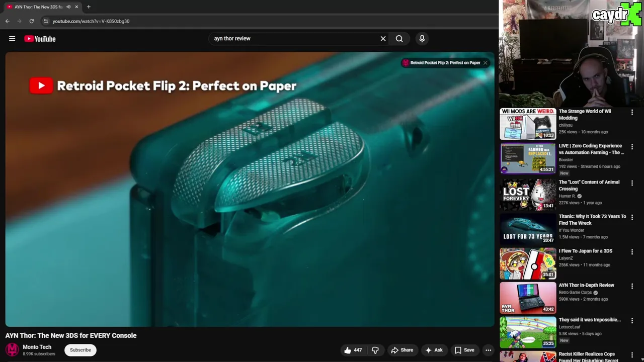
Task: Click the address bar URL
Action: coord(91,21)
